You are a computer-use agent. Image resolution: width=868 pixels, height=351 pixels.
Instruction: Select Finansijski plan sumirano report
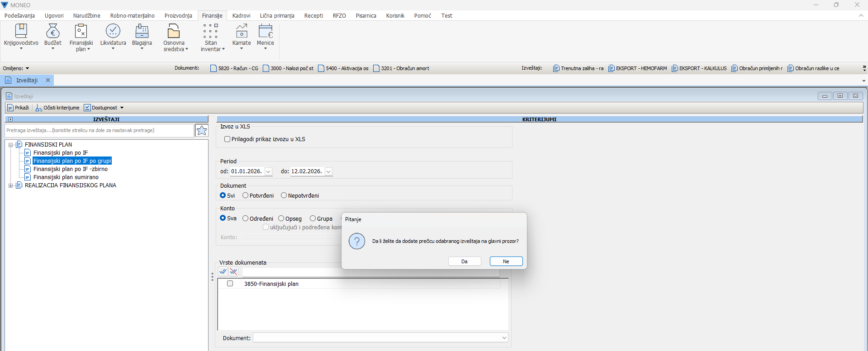pyautogui.click(x=66, y=177)
